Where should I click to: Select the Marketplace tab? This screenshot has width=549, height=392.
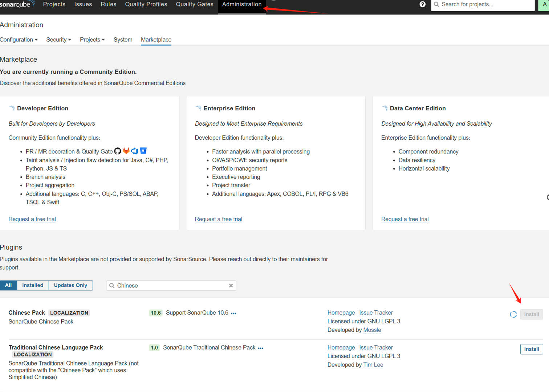point(156,40)
